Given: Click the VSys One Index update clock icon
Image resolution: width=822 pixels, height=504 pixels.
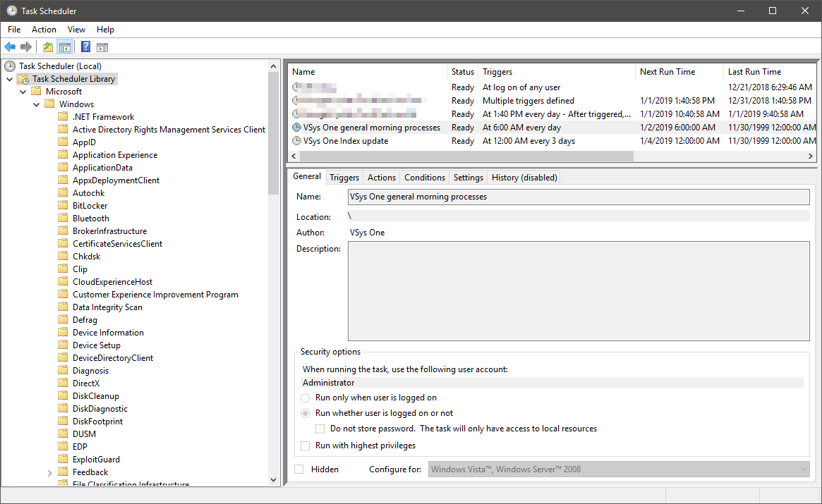Looking at the screenshot, I should [x=297, y=141].
